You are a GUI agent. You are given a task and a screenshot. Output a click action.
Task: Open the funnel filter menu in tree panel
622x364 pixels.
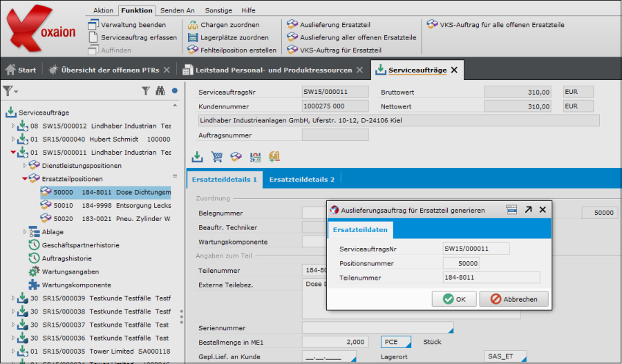click(10, 90)
